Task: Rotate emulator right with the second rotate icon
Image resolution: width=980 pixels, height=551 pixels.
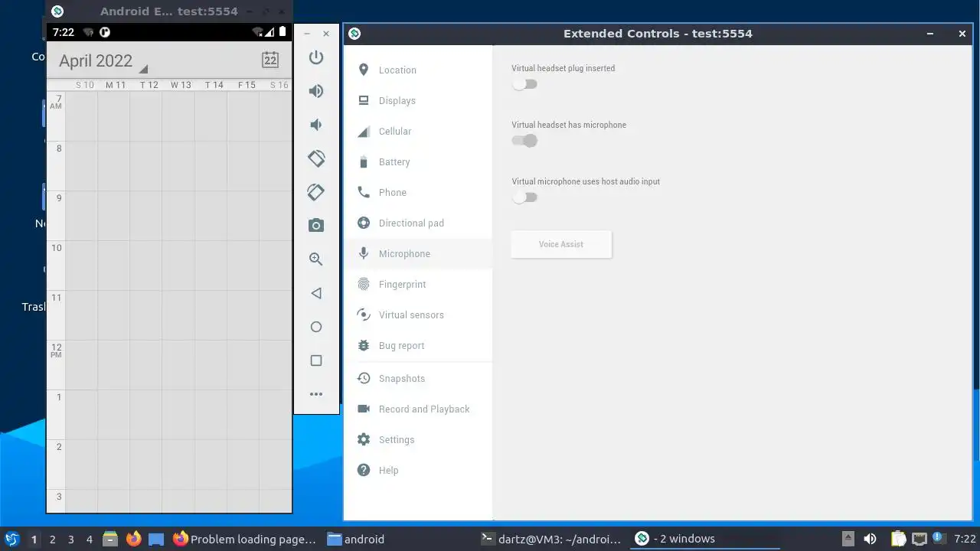Action: [316, 192]
